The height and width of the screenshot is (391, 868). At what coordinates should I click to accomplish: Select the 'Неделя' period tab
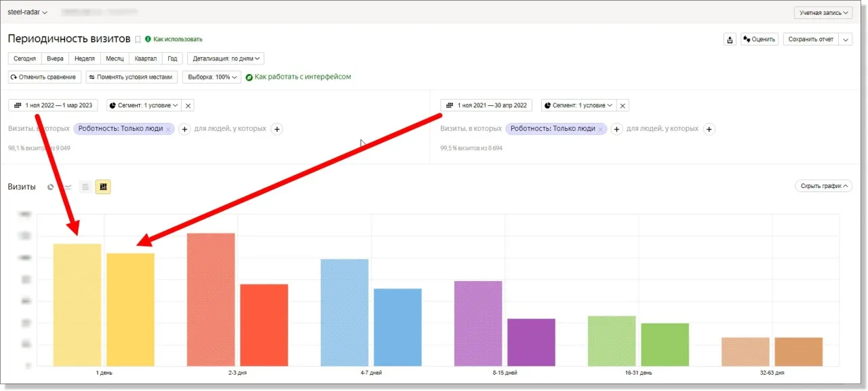click(x=85, y=58)
